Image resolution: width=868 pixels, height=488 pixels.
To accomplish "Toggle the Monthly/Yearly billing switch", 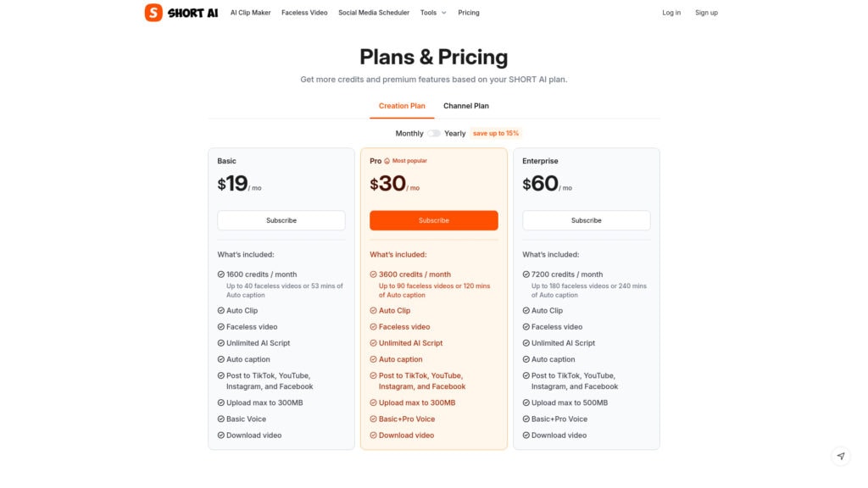I will pos(434,133).
